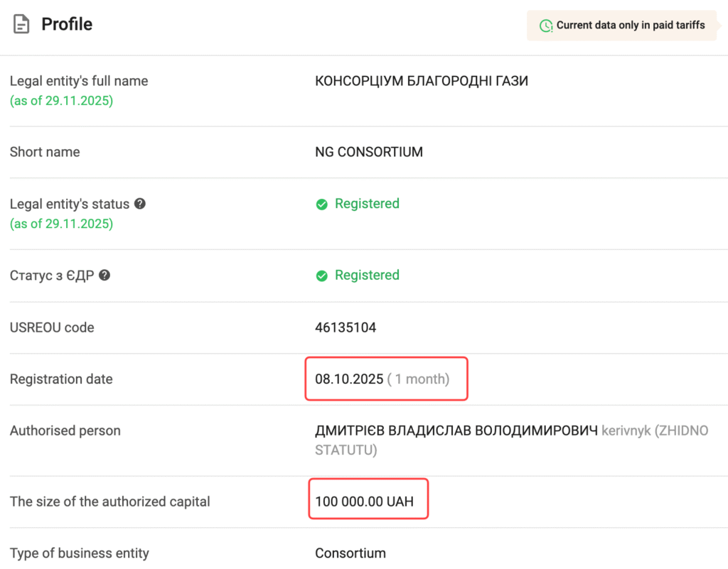Click green checkmark in Статус з ЄДР row

pos(321,276)
